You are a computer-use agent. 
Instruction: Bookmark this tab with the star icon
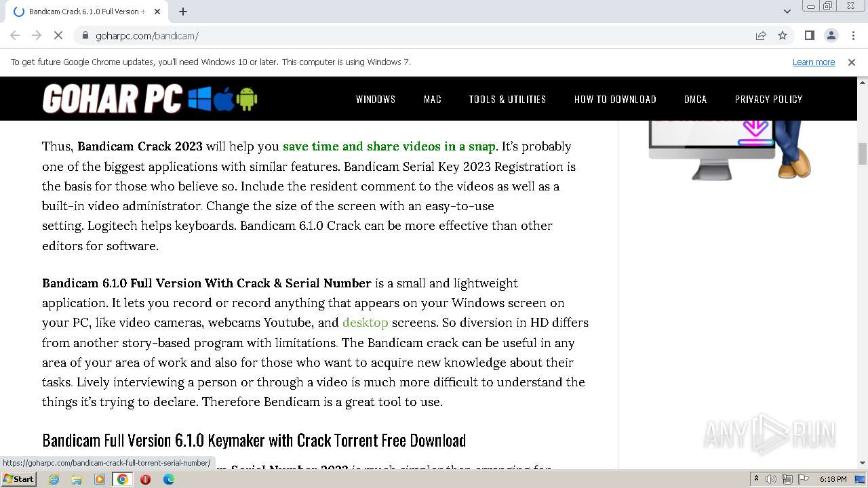click(x=783, y=35)
